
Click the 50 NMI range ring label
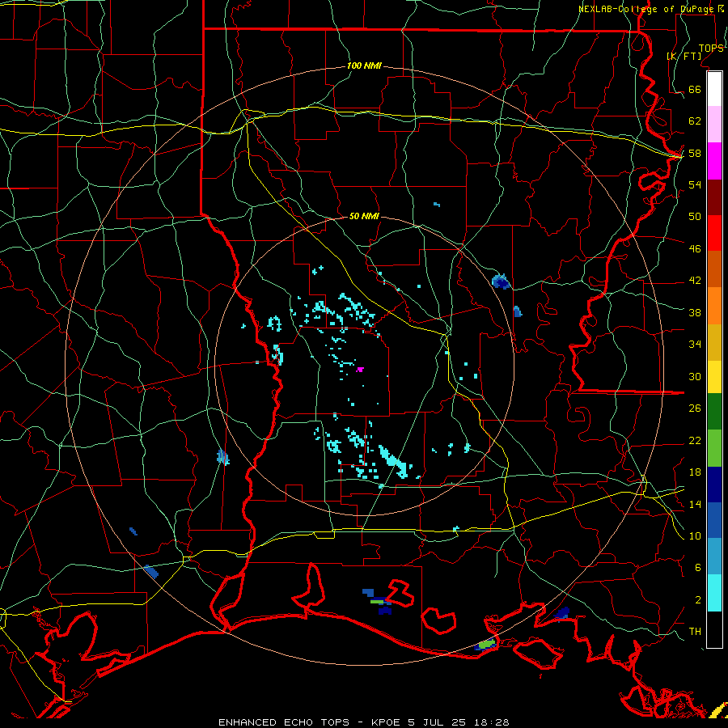(x=364, y=216)
